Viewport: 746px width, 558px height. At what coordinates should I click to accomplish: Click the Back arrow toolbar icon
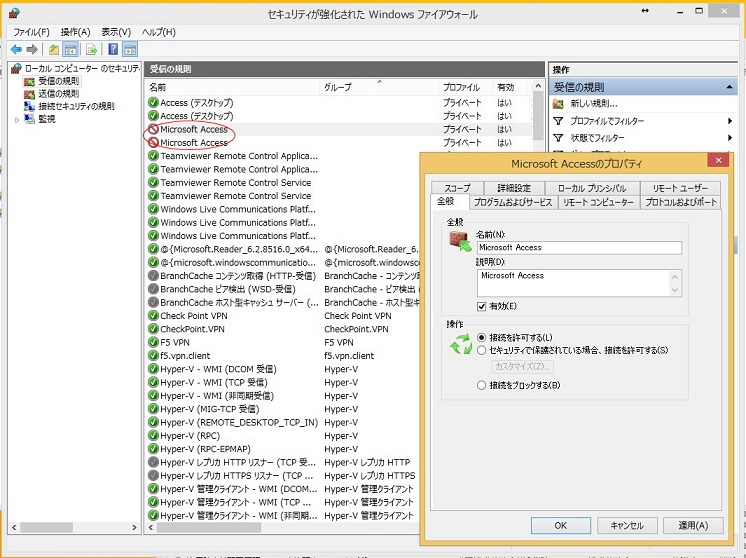pyautogui.click(x=16, y=49)
